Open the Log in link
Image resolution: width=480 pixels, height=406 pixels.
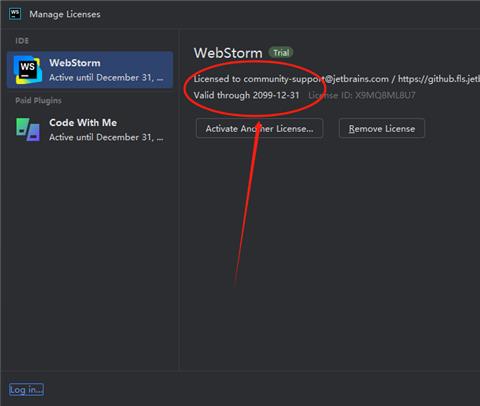[x=26, y=389]
